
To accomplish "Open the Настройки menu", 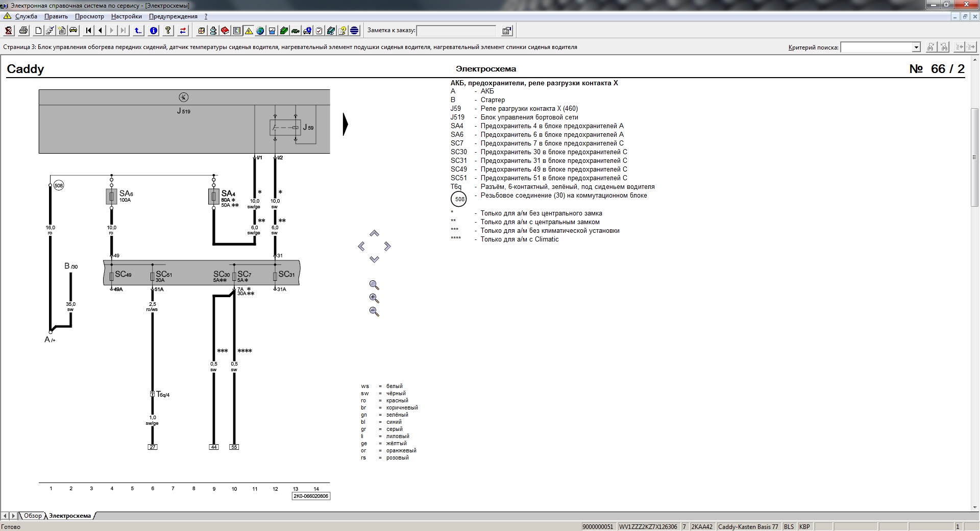I will pos(127,16).
